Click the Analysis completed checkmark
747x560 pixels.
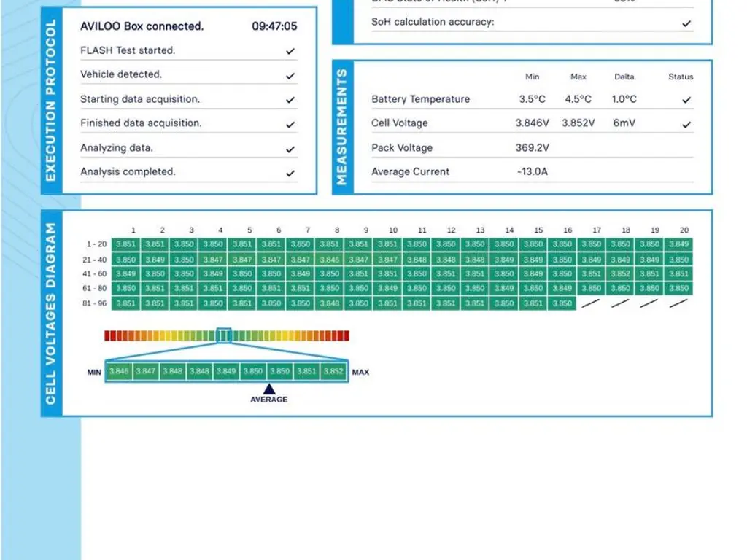tap(290, 173)
